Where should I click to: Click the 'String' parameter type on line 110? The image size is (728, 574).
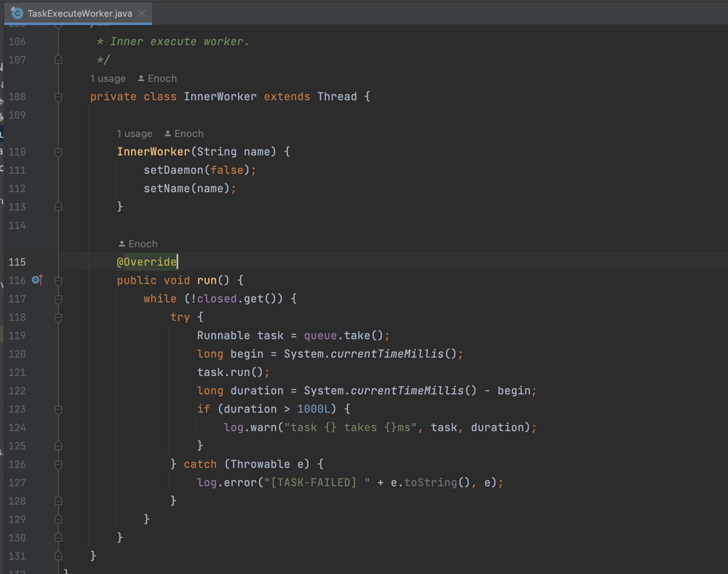[217, 152]
